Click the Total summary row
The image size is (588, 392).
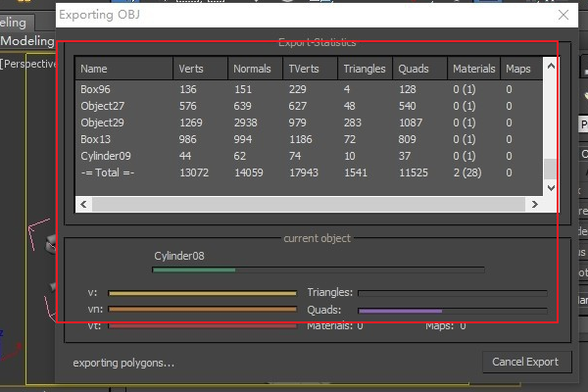(x=107, y=172)
